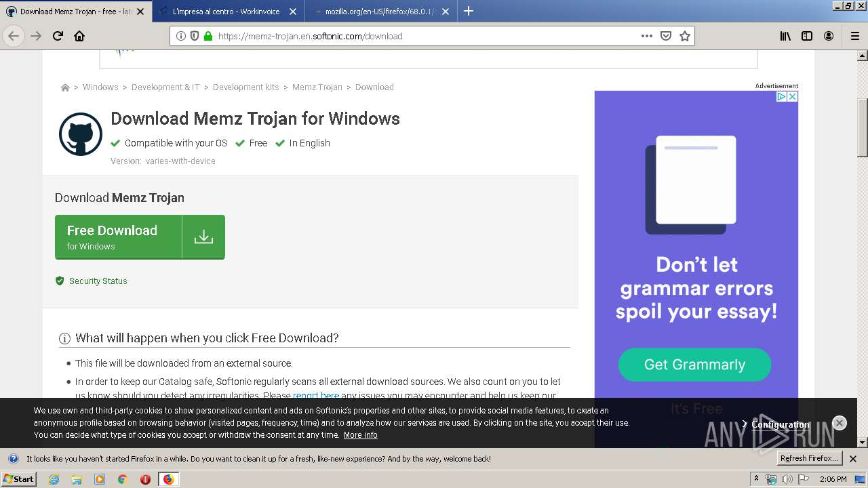Open the Firefox home page
Screen dimensions: 868x488
point(79,36)
